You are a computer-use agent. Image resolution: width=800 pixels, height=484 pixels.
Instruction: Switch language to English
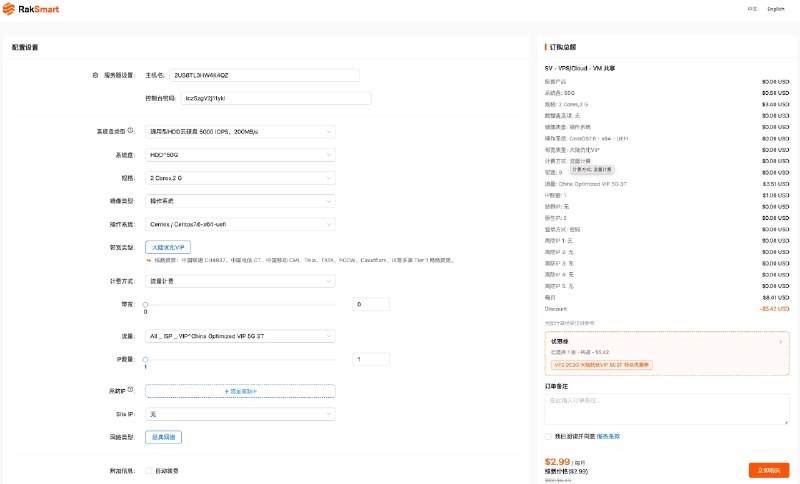point(776,9)
